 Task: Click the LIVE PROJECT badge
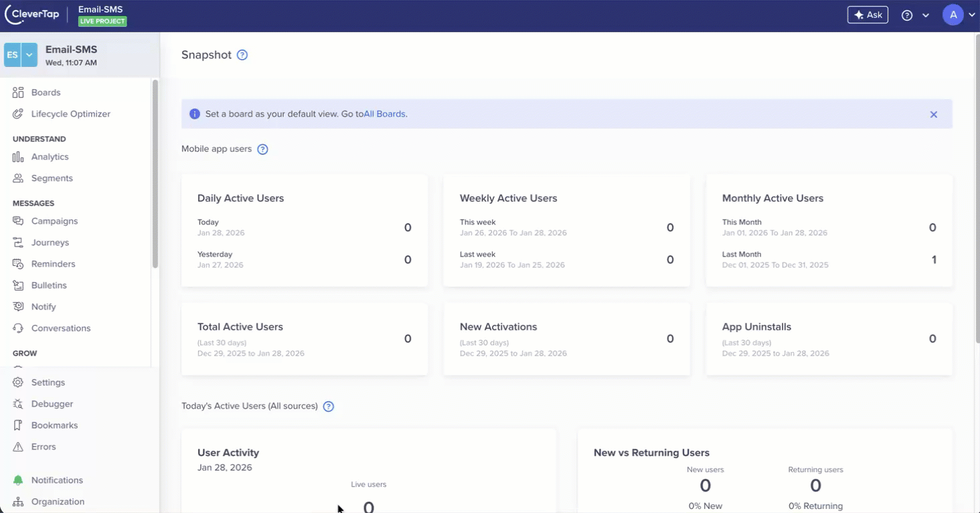point(102,21)
